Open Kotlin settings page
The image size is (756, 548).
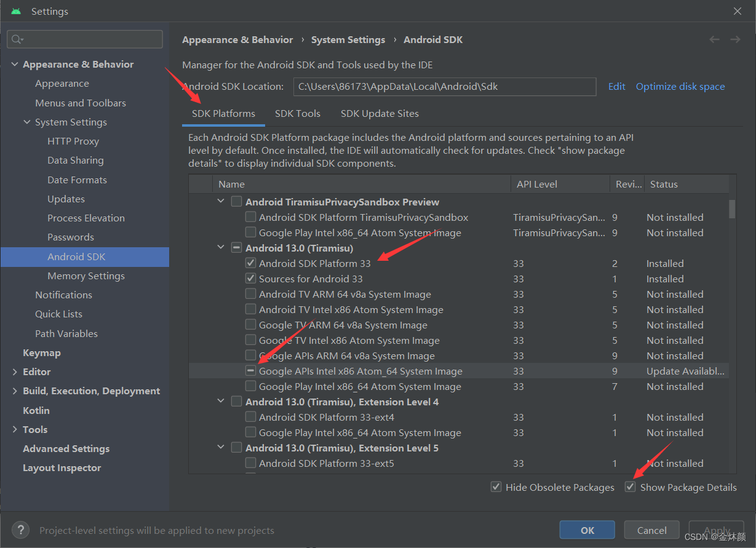(x=36, y=411)
